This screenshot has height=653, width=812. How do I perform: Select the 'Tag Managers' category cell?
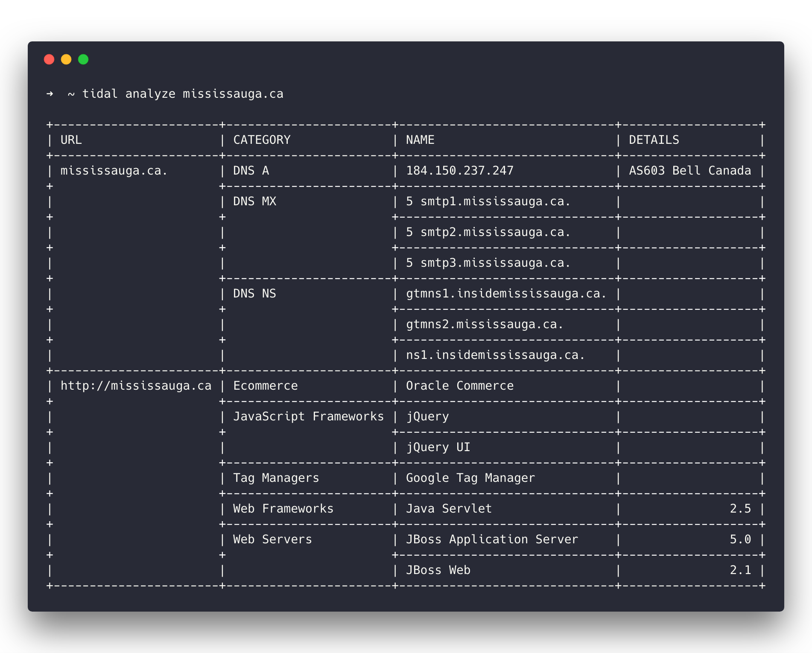point(276,478)
